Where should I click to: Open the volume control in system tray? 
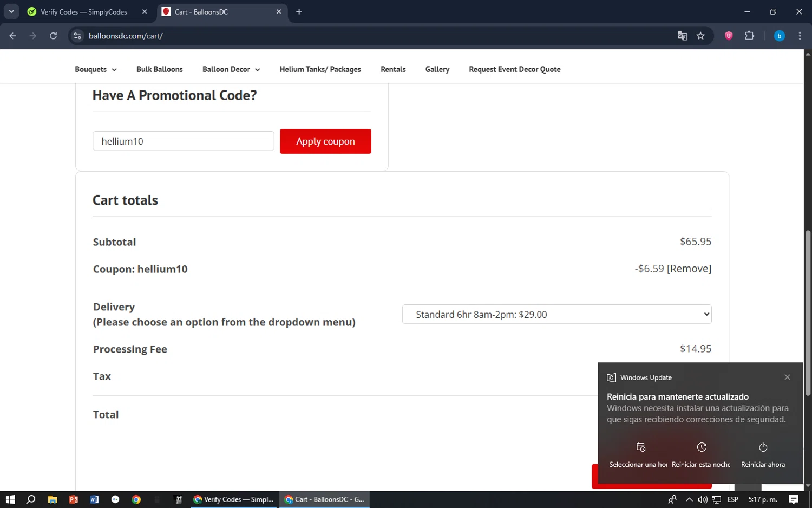(702, 499)
